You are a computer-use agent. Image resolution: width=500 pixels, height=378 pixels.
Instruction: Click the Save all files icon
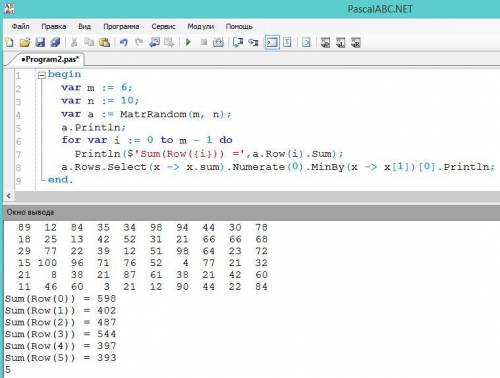pyautogui.click(x=55, y=42)
